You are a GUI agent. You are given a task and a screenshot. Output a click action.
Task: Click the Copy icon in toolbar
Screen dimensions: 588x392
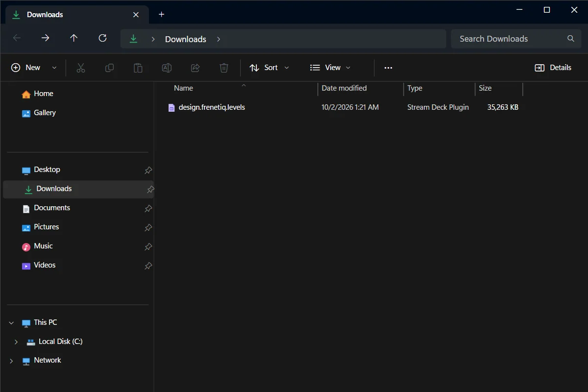tap(109, 68)
